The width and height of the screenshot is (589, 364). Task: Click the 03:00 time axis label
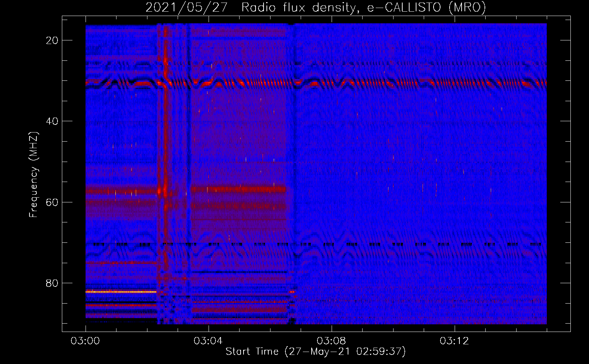[85, 341]
